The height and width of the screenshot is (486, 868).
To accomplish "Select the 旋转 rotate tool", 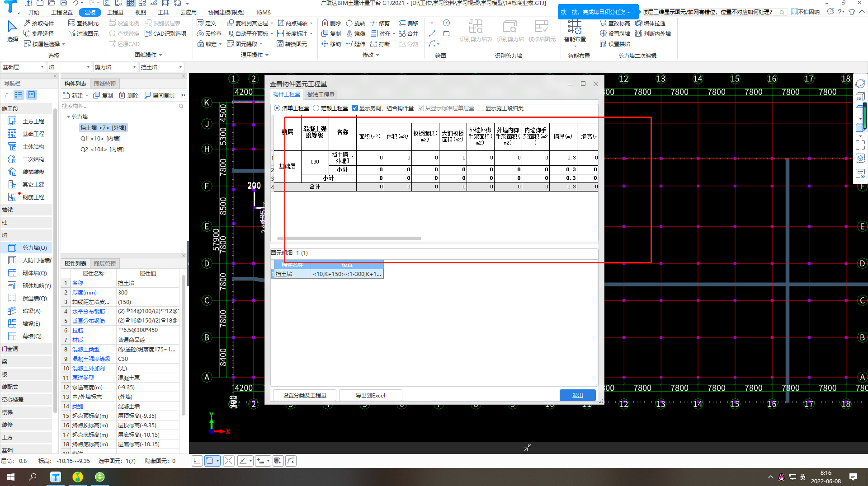I will tap(356, 23).
